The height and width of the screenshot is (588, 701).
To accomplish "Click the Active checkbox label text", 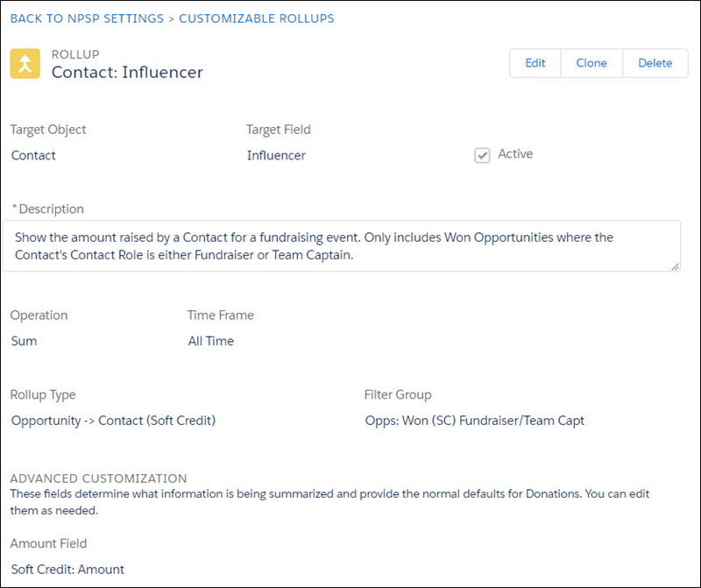I will 515,154.
